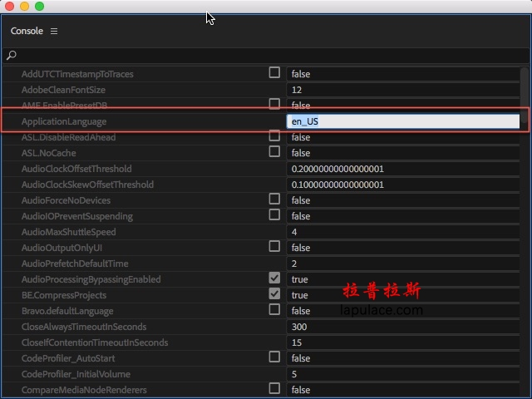532x399 pixels.
Task: Click the AdobeCleanFontSize value field
Action: pos(402,90)
